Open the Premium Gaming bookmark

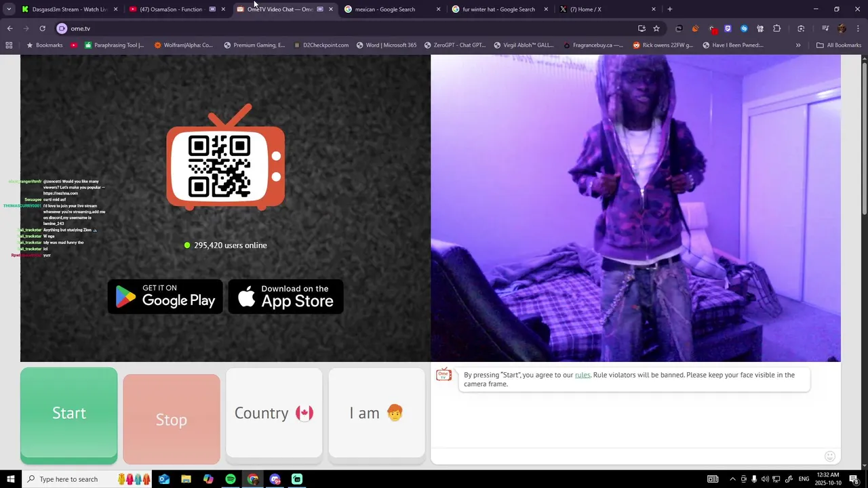coord(254,45)
